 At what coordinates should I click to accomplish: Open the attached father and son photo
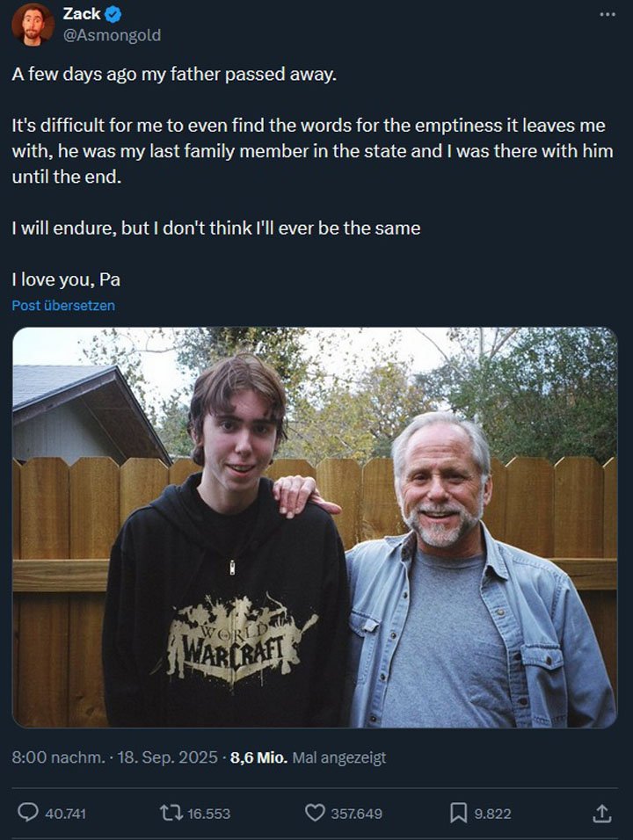tap(315, 527)
